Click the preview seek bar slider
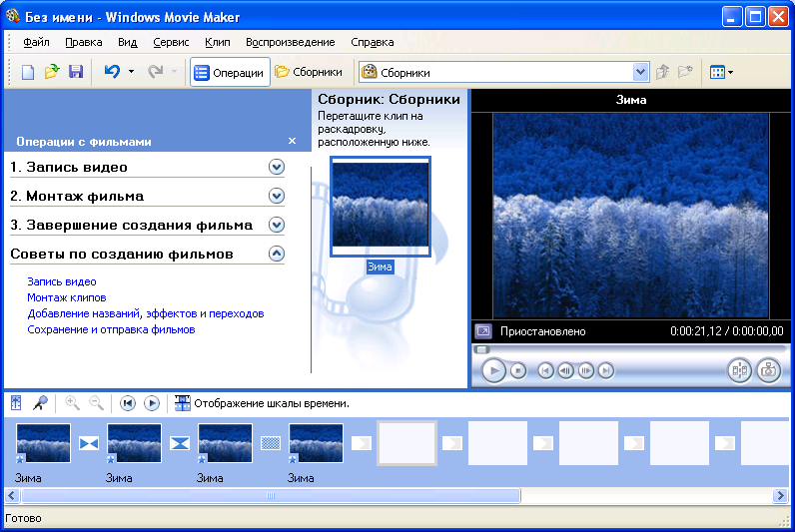This screenshot has height=532, width=795. point(482,349)
